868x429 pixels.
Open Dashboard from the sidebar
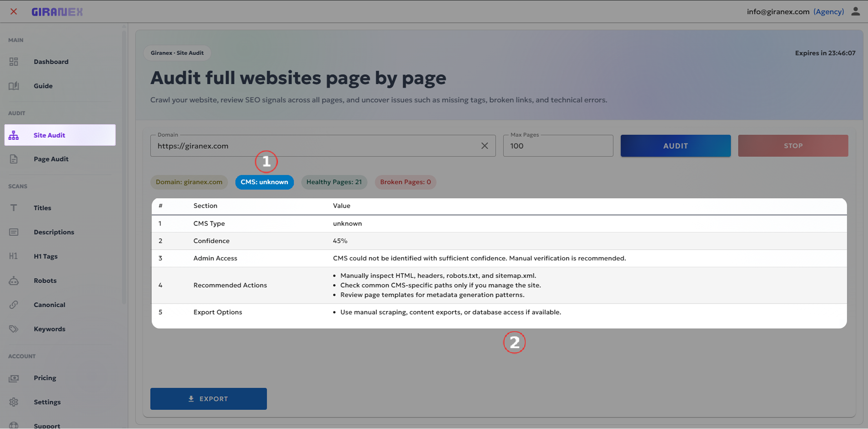(x=60, y=62)
